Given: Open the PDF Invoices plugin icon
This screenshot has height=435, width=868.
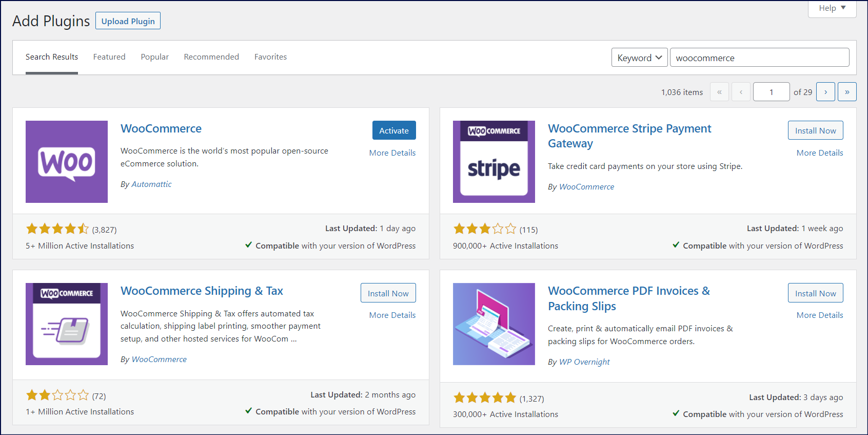Looking at the screenshot, I should click(x=494, y=324).
